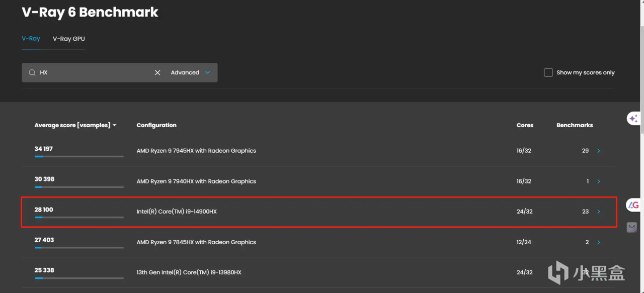Click inside the HX search field

(x=96, y=72)
